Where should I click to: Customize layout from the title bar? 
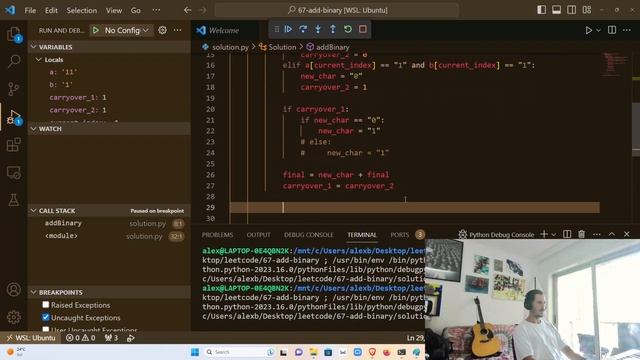(x=587, y=10)
